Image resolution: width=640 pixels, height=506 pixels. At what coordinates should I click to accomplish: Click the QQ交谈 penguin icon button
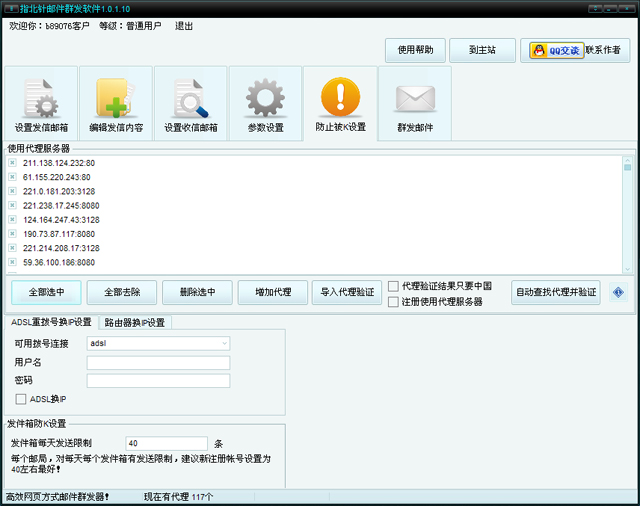pyautogui.click(x=557, y=51)
